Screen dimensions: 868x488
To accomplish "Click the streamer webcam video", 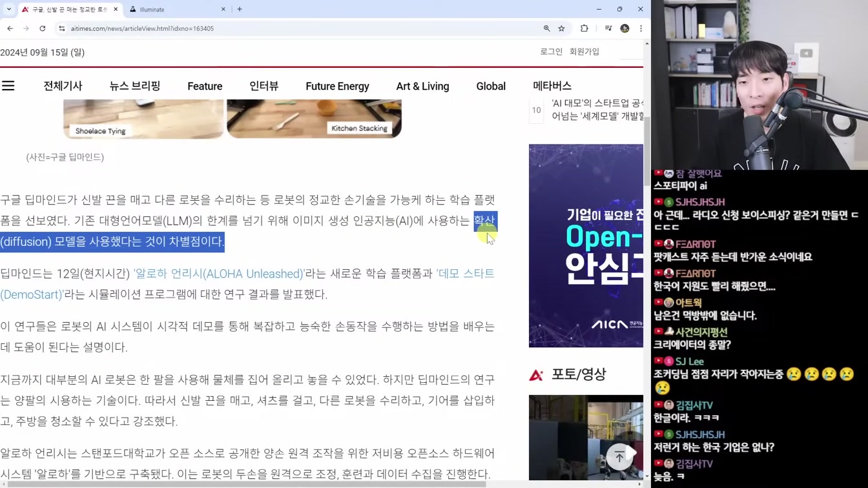I will [759, 85].
